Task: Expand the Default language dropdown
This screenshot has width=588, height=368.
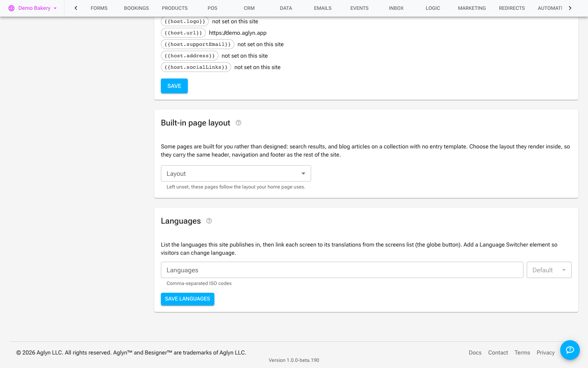Action: (x=549, y=270)
